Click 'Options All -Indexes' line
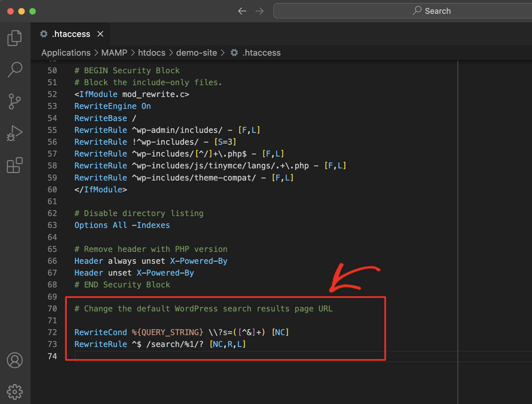 (x=122, y=225)
